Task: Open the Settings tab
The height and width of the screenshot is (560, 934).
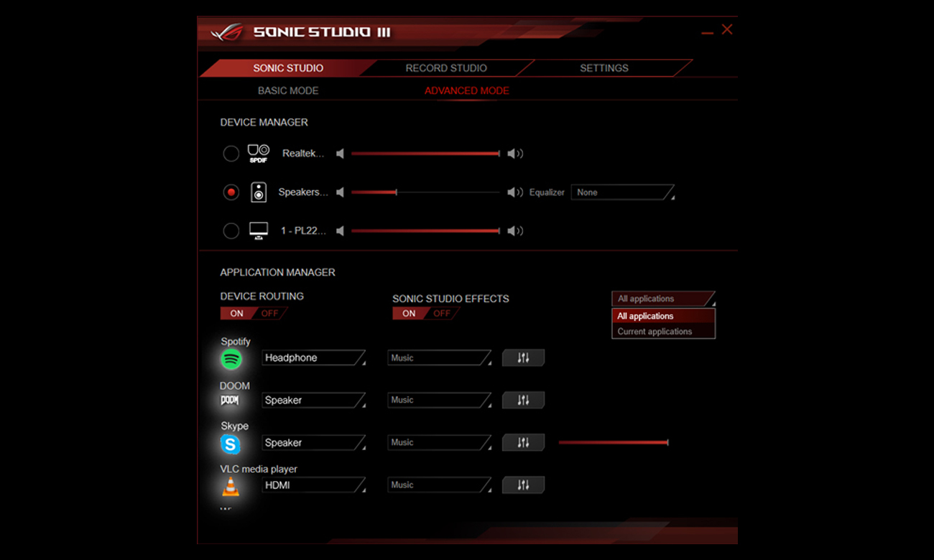Action: pos(604,68)
